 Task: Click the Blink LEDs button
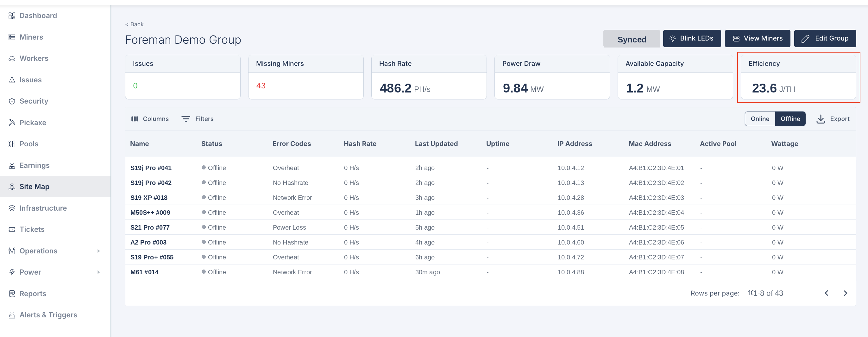pyautogui.click(x=692, y=38)
